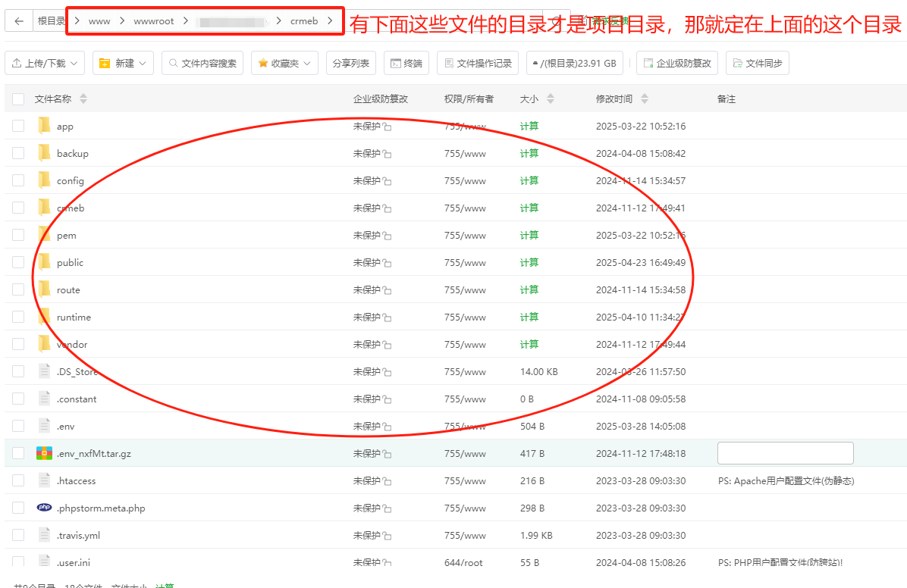Open the 终端 terminal button
Screen dimensions: 907x588
(x=406, y=64)
